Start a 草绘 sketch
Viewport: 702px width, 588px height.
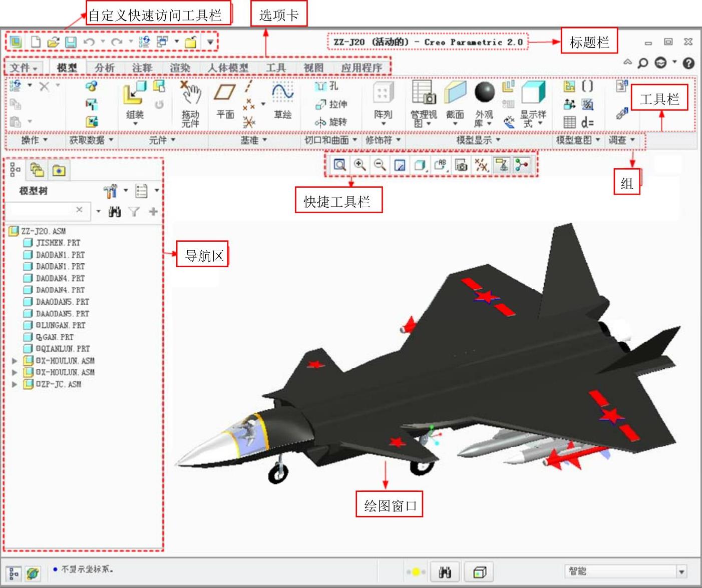coord(282,101)
